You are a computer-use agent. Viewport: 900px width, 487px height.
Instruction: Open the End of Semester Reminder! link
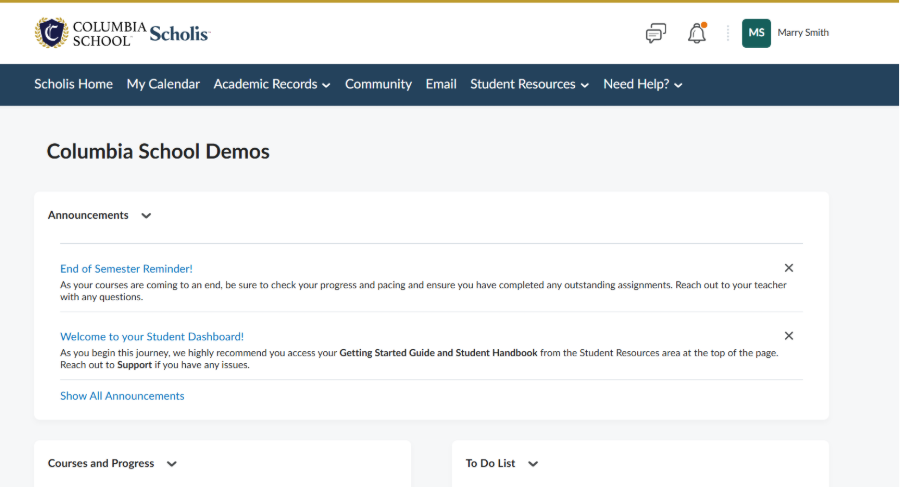[126, 269]
